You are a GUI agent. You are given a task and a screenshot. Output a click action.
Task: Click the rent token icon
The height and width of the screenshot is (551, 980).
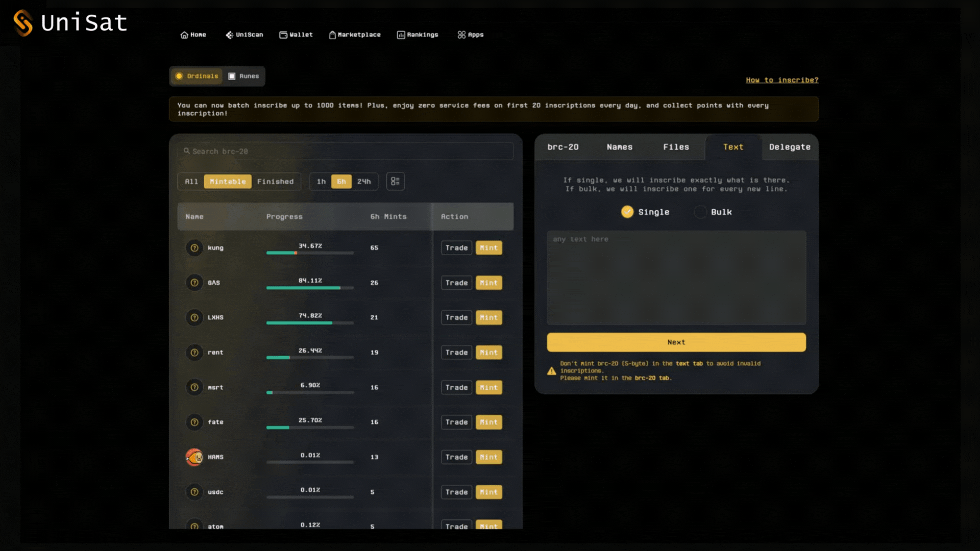click(194, 353)
